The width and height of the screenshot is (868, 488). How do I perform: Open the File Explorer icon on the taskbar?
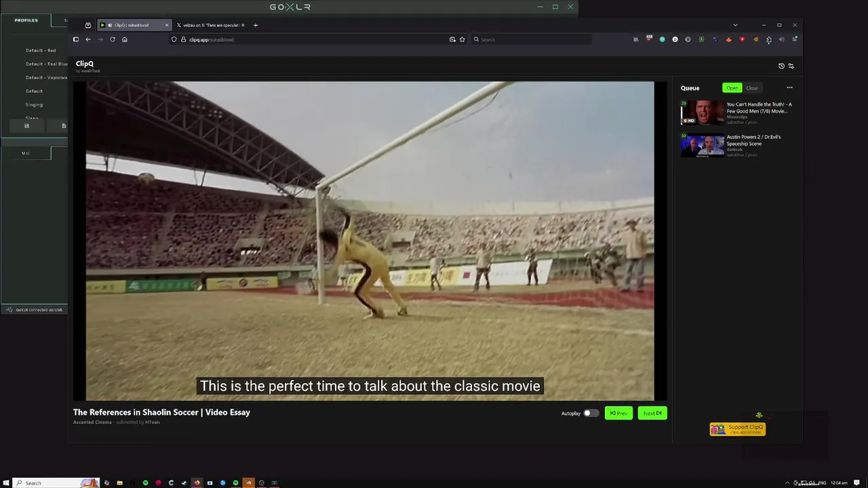click(119, 483)
